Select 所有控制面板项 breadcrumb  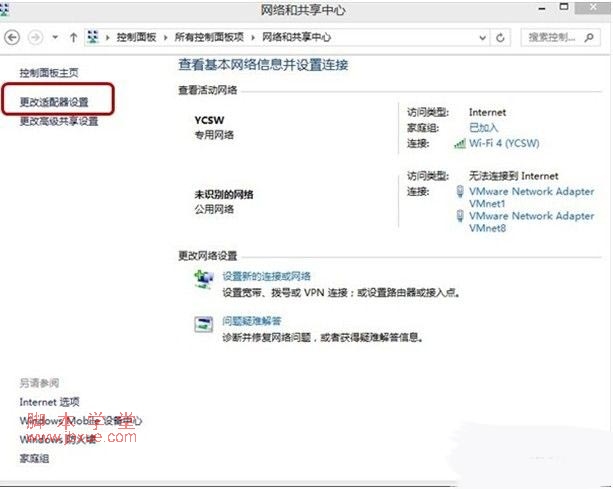click(x=209, y=38)
